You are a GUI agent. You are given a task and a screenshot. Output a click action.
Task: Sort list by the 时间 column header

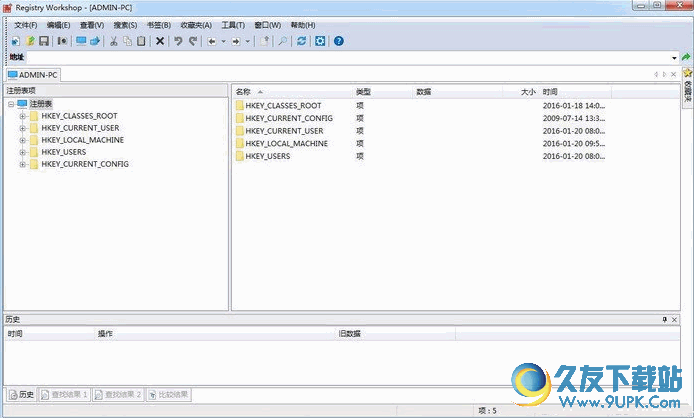575,92
